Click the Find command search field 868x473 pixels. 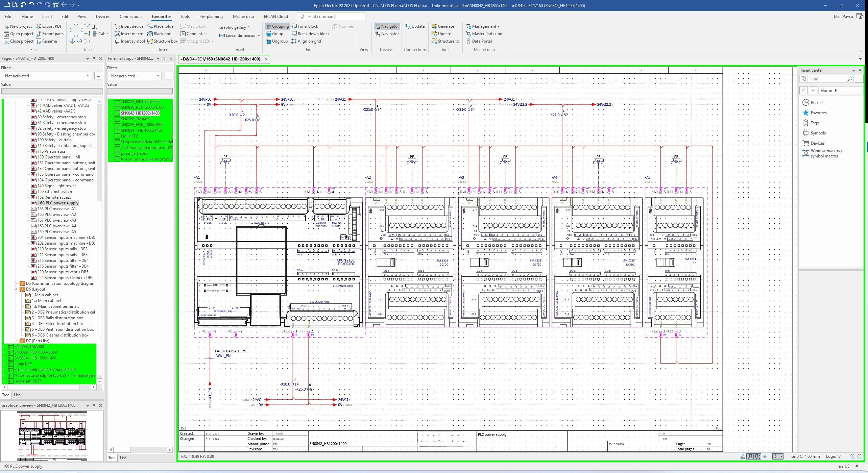[332, 16]
